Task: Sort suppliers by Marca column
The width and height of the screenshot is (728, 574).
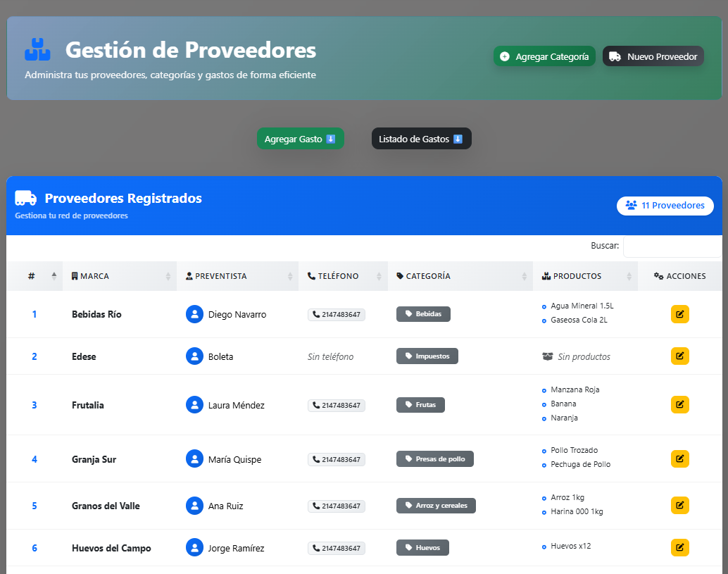Action: 120,276
